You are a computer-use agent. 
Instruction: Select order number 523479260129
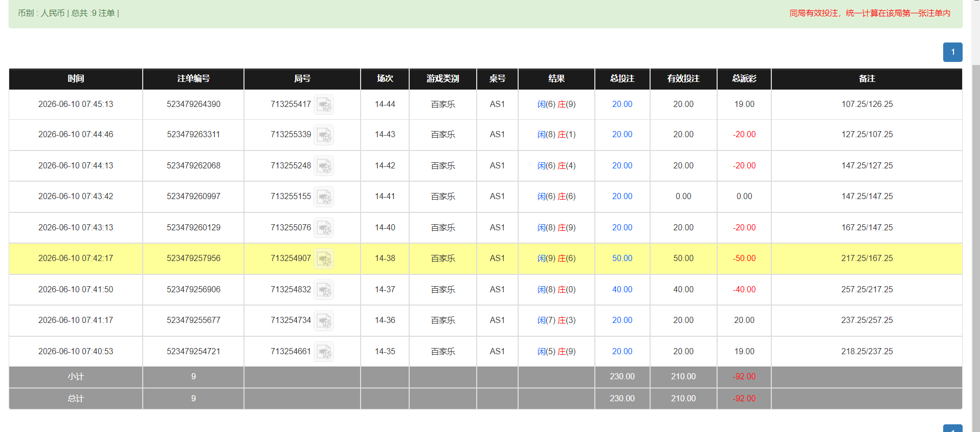193,227
